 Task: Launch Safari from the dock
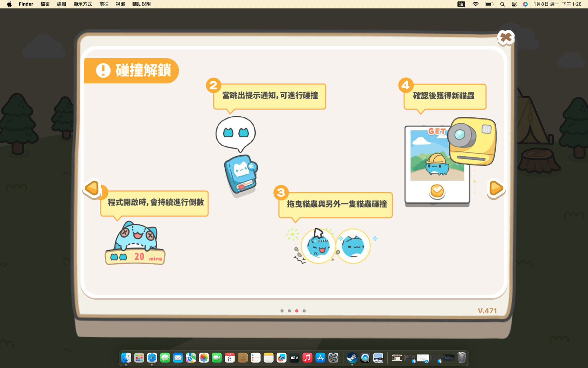tap(152, 358)
